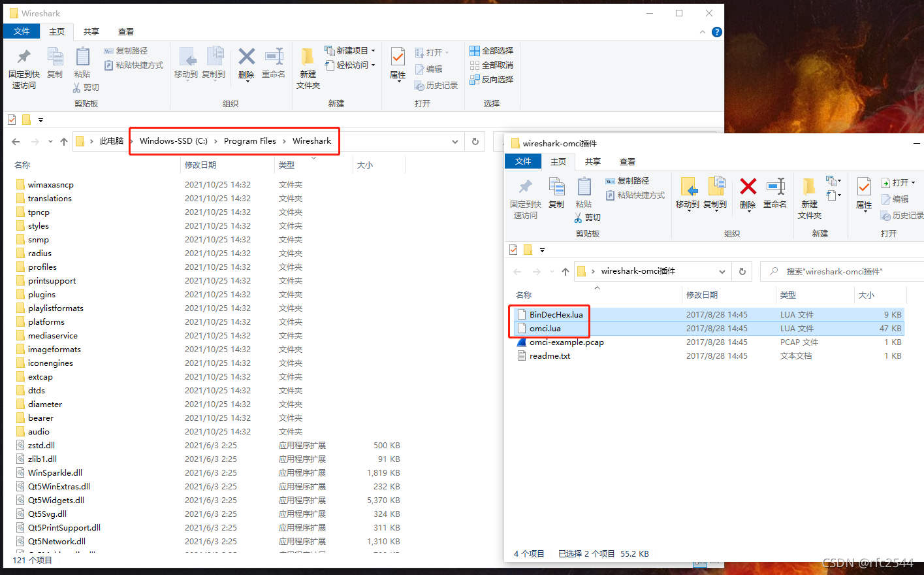Select the extcap folder
924x575 pixels.
40,377
